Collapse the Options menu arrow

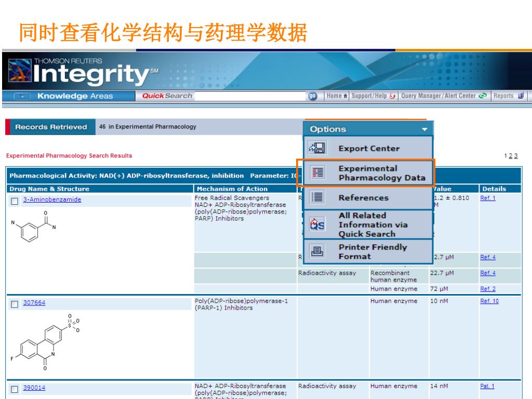coord(424,129)
